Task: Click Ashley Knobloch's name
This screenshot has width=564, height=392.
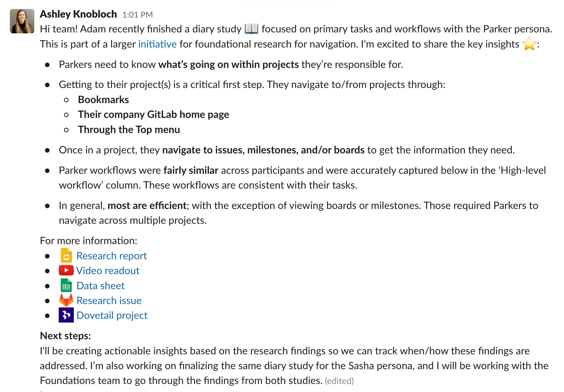Action: pos(78,14)
